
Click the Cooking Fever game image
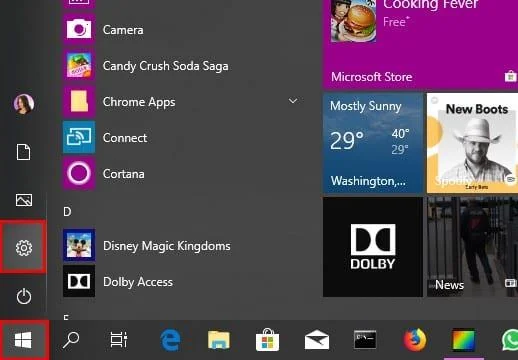pos(353,21)
